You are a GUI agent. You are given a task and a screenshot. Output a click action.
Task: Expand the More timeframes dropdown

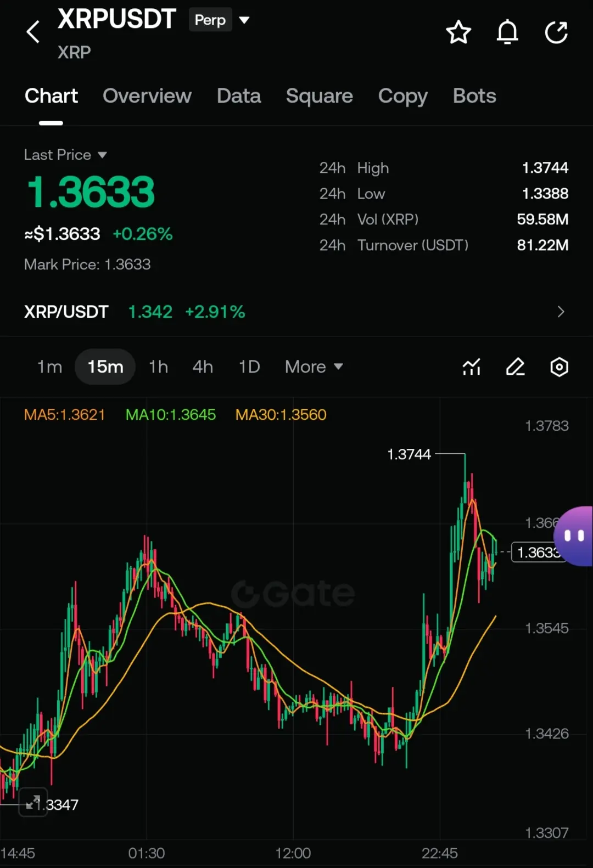tap(314, 367)
